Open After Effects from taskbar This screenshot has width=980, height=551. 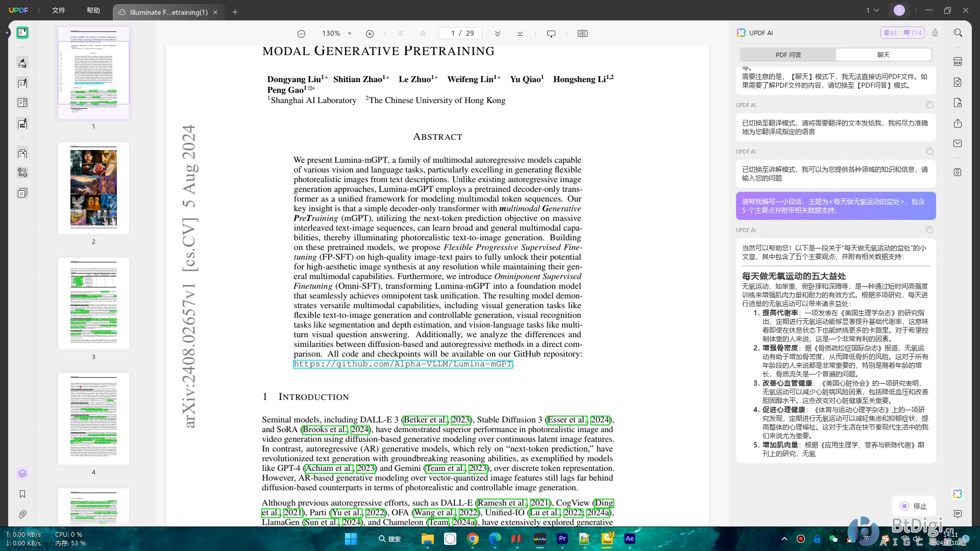coord(629,539)
